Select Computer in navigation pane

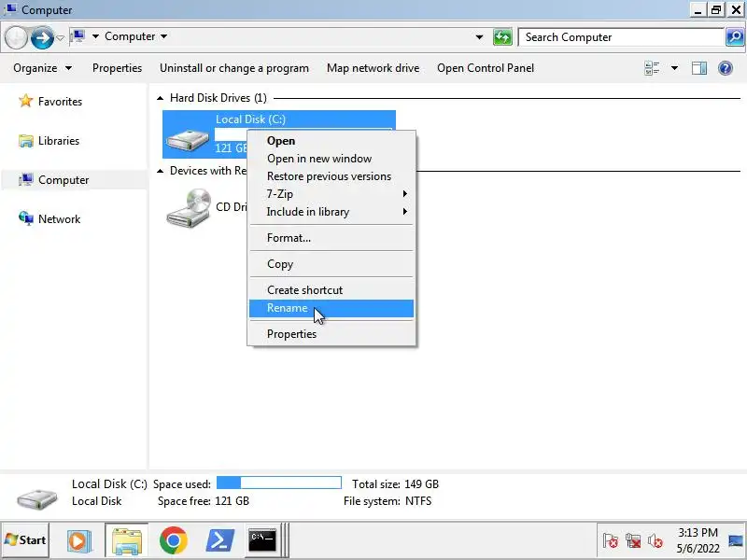54,179
